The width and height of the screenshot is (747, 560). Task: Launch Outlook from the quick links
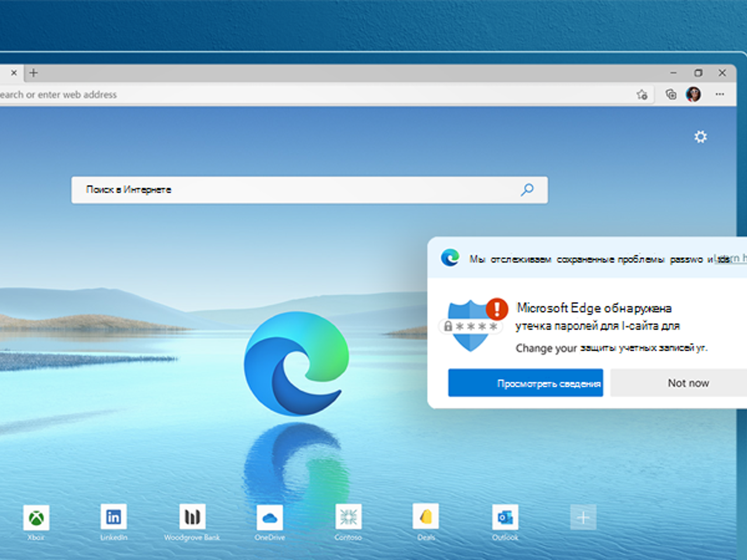[504, 517]
